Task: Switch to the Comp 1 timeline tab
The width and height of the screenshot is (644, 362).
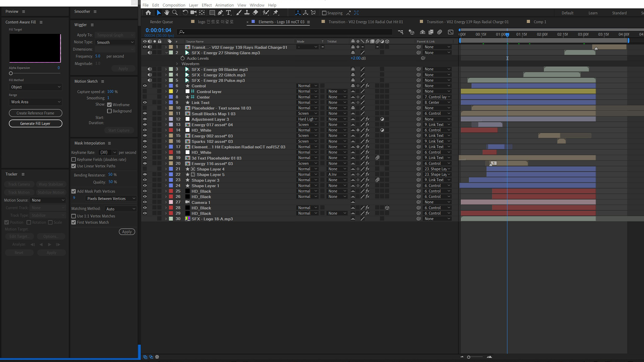Action: click(x=540, y=22)
